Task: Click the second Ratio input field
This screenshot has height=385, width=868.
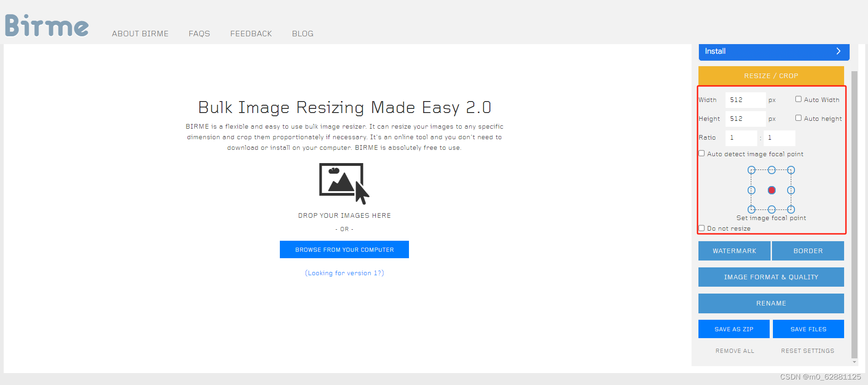Action: [x=779, y=138]
